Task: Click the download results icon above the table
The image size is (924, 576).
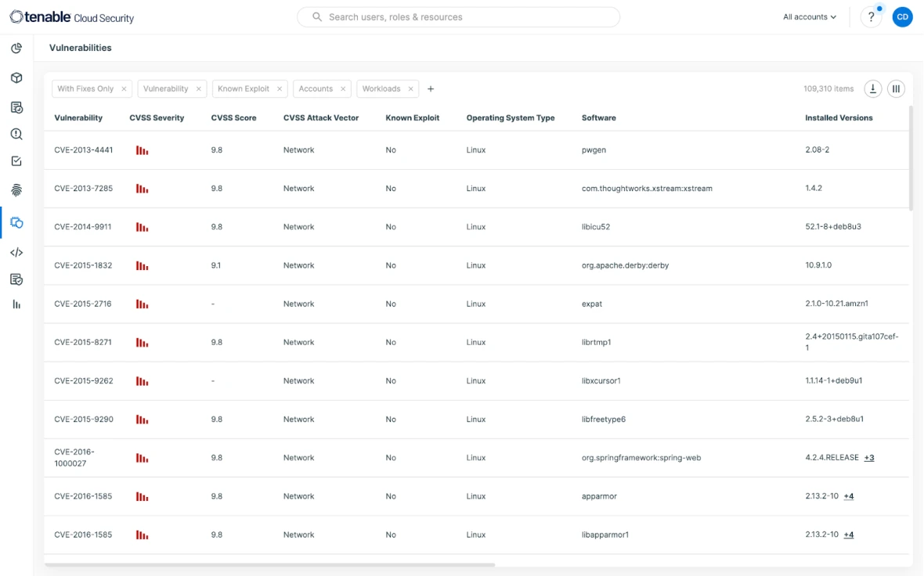Action: [x=873, y=88]
